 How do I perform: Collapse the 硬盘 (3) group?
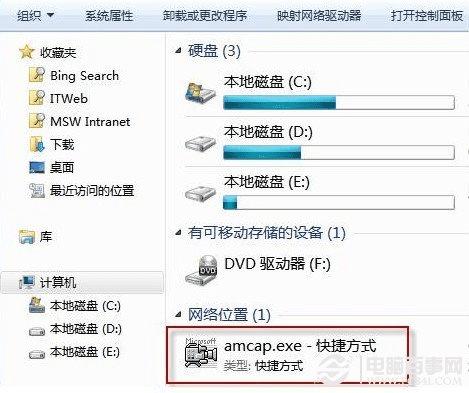[x=179, y=50]
